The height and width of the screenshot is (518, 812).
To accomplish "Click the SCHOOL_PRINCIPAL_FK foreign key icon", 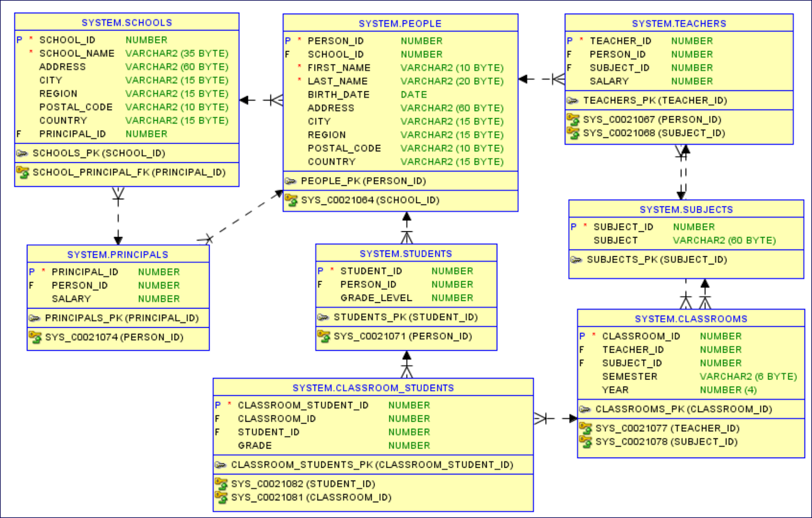I will tap(23, 172).
